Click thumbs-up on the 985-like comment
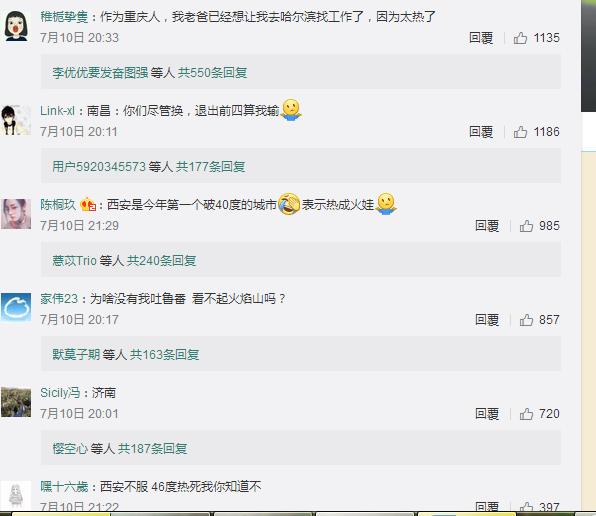This screenshot has height=516, width=596. pyautogui.click(x=526, y=226)
